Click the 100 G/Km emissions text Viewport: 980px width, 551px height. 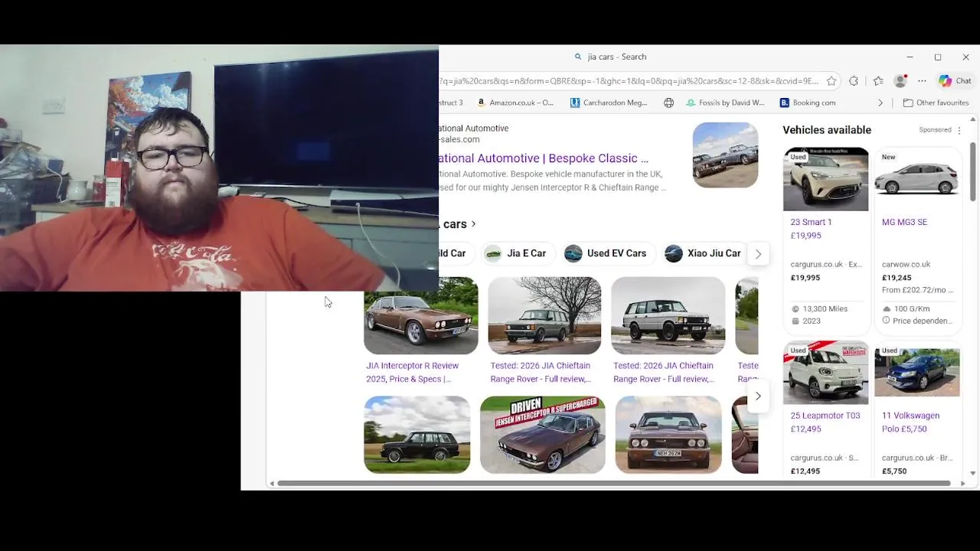pyautogui.click(x=912, y=309)
